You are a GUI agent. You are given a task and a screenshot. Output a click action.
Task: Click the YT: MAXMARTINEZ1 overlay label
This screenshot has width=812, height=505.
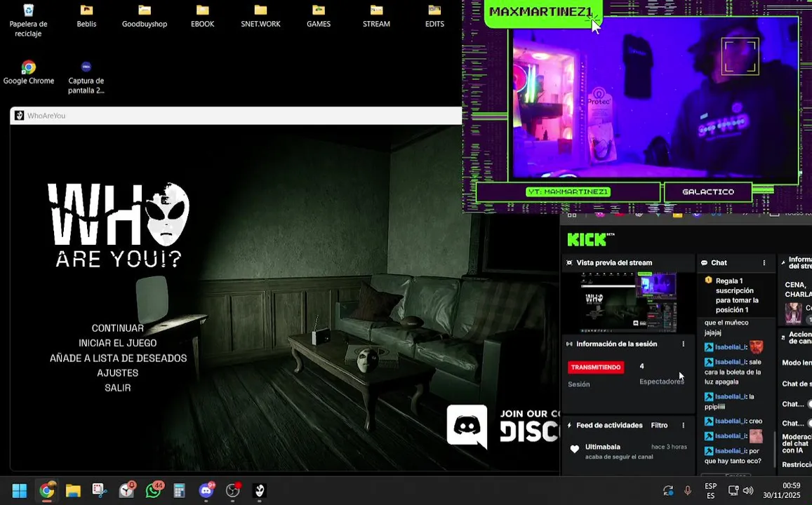coord(568,192)
